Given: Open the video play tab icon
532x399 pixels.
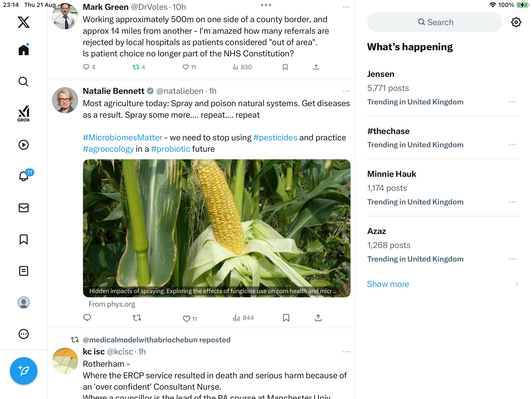Looking at the screenshot, I should coord(24,145).
